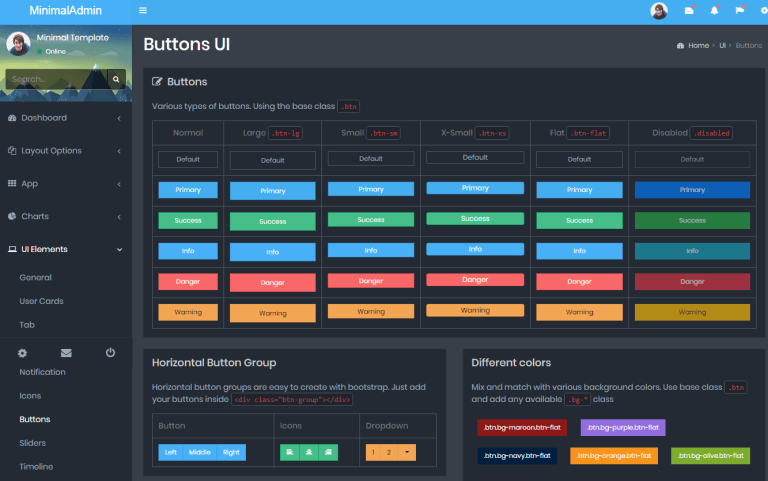Click the UI breadcrumb link
Viewport: 768px width, 481px height.
pos(722,46)
